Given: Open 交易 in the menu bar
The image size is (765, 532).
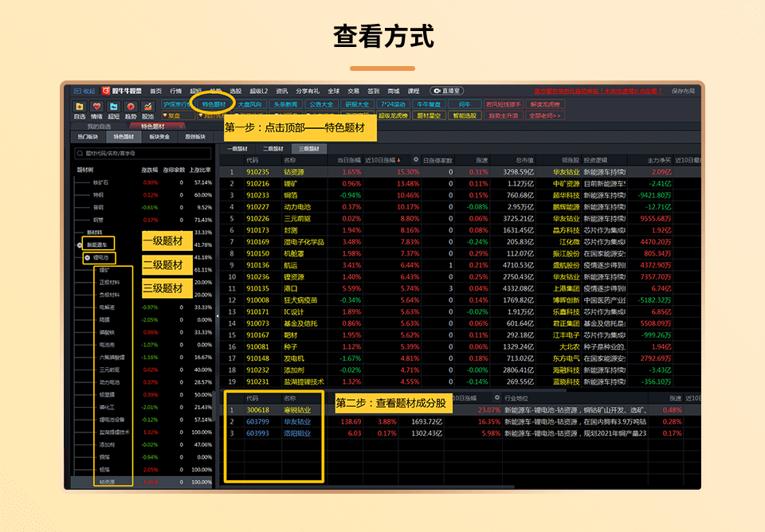Looking at the screenshot, I should 353,91.
